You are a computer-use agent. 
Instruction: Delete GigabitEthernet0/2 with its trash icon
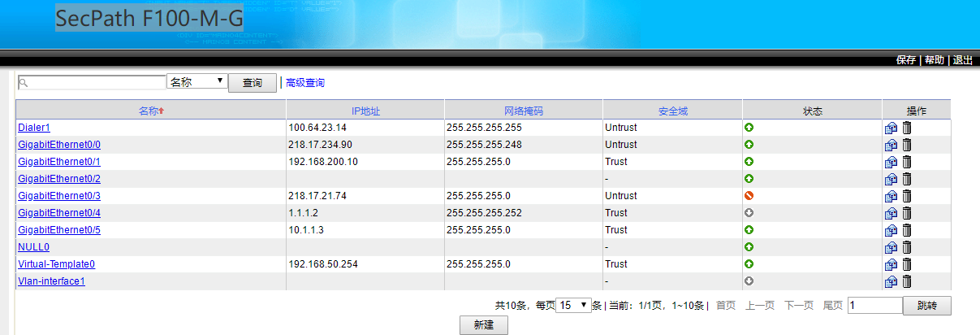[x=907, y=179]
